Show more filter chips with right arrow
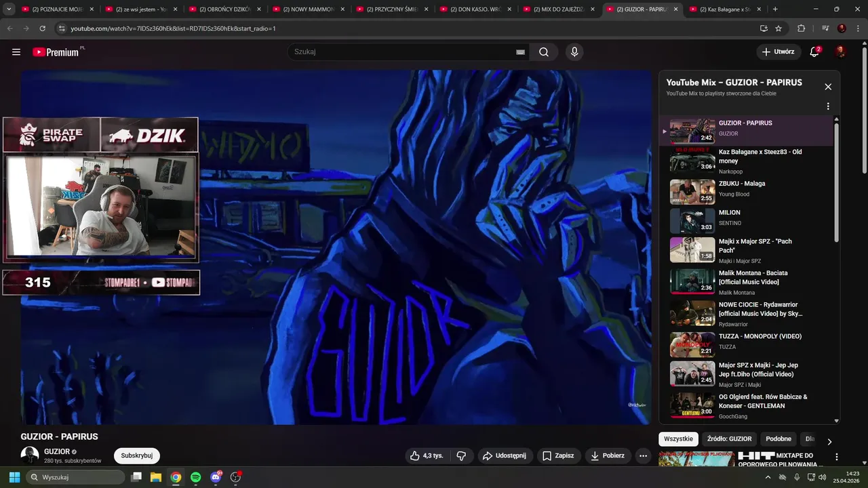Image resolution: width=868 pixels, height=488 pixels. pyautogui.click(x=829, y=441)
